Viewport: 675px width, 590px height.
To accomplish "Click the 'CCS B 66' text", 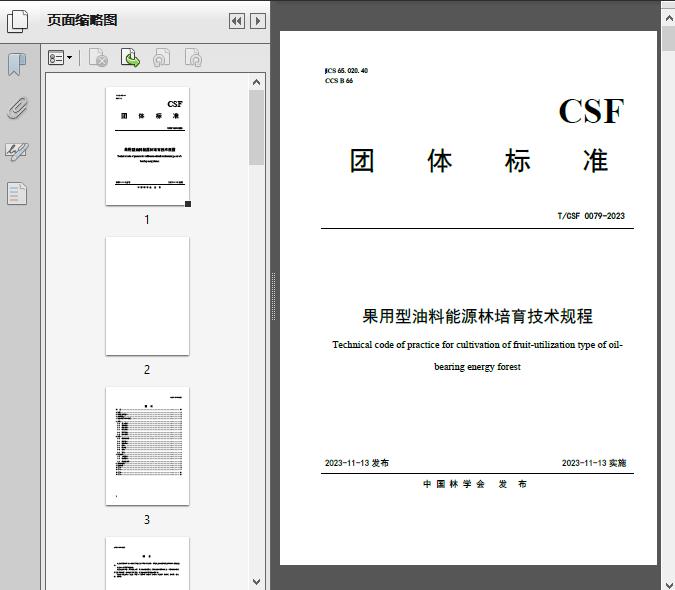I will point(339,81).
